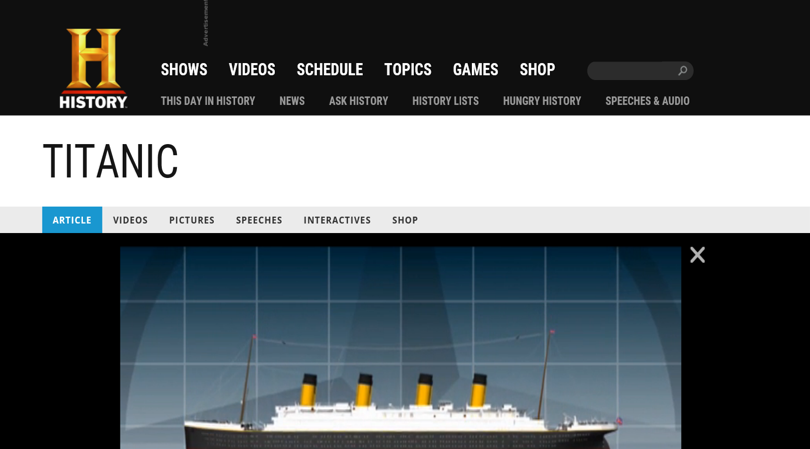Viewport: 810px width, 449px height.
Task: Open the Ask History link
Action: click(359, 101)
